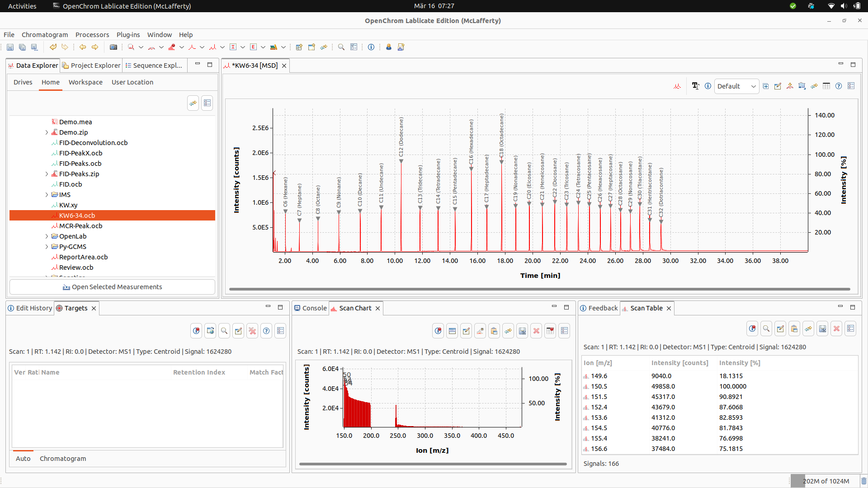Click the help question mark icon above the chromatogram

coord(839,86)
